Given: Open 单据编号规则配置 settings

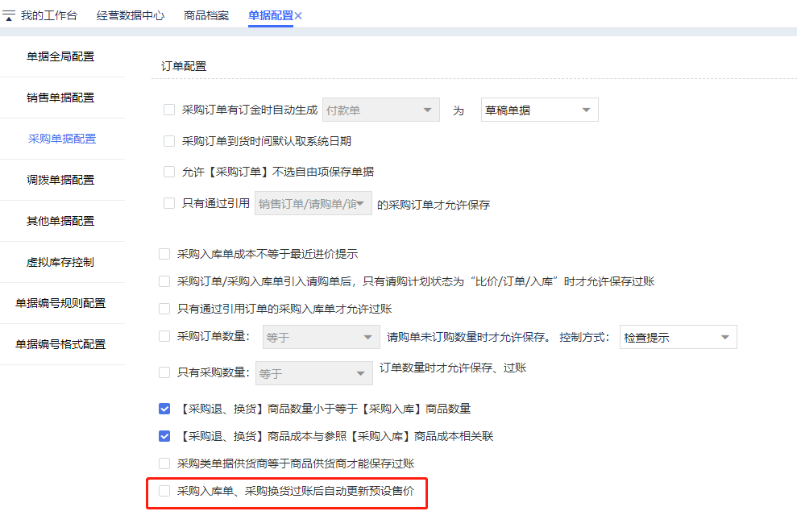Looking at the screenshot, I should click(62, 302).
